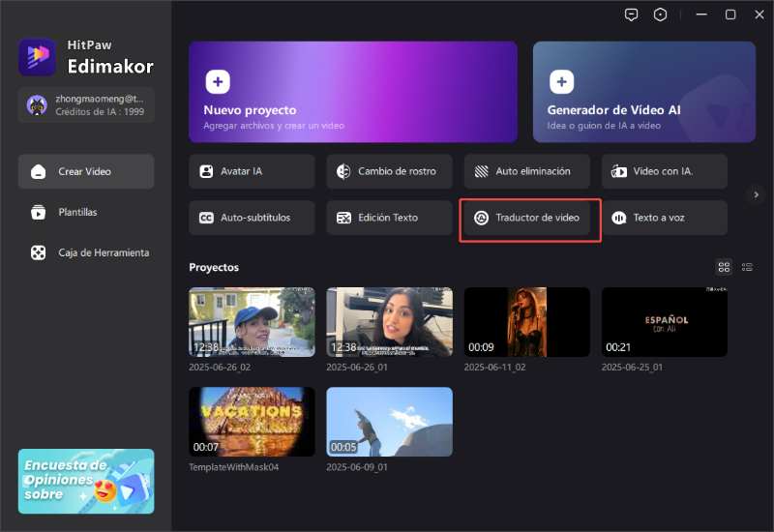Image resolution: width=774 pixels, height=532 pixels.
Task: Open the user account avatar
Action: click(37, 105)
